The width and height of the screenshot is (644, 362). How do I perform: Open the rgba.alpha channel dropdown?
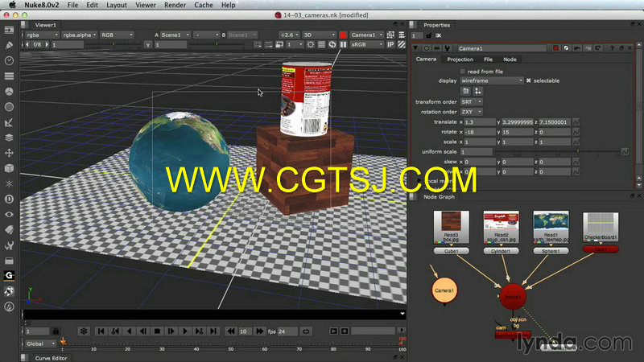pos(80,35)
